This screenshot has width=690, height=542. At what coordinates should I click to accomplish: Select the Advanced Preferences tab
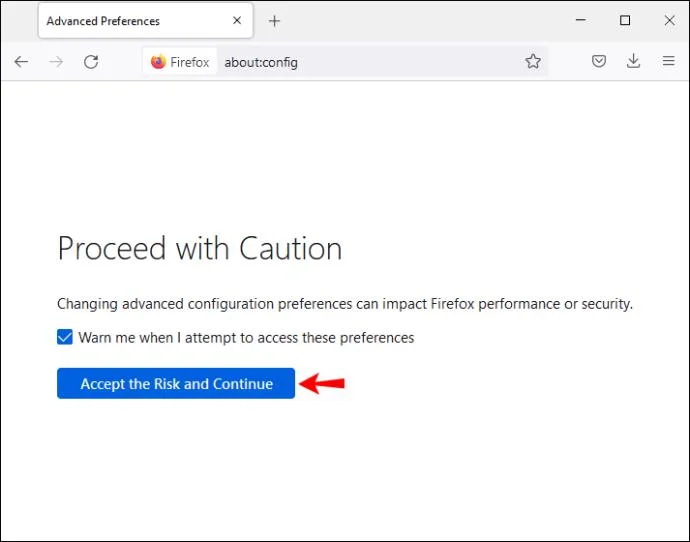[146, 21]
